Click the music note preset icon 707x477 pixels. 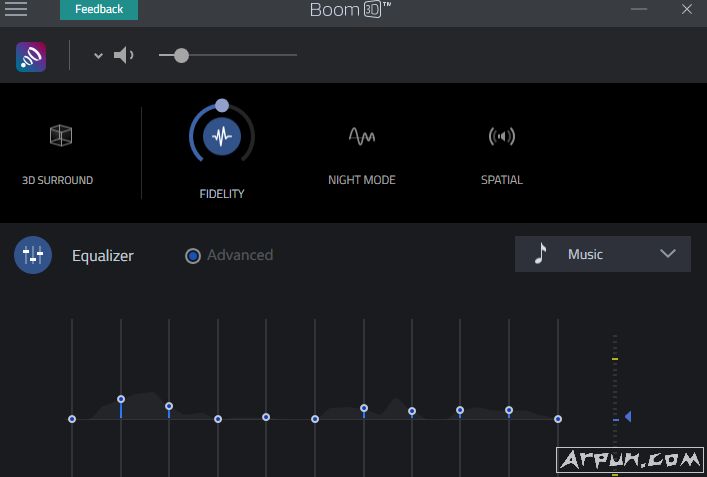(541, 254)
